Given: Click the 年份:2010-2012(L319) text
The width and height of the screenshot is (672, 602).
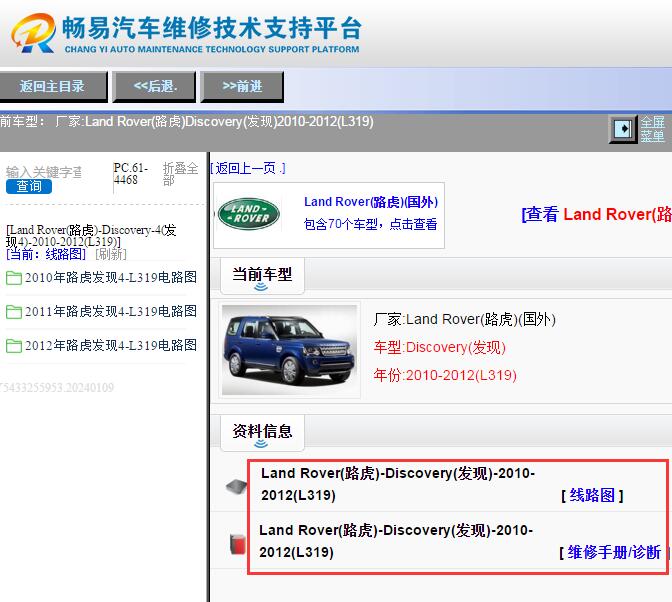Looking at the screenshot, I should click(x=445, y=376).
